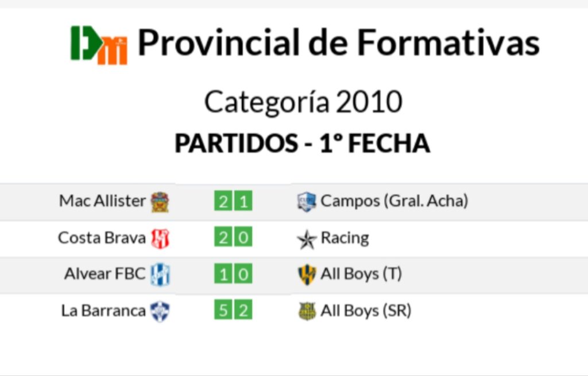
Task: Click the All Boys (T) shield crest
Action: [307, 275]
